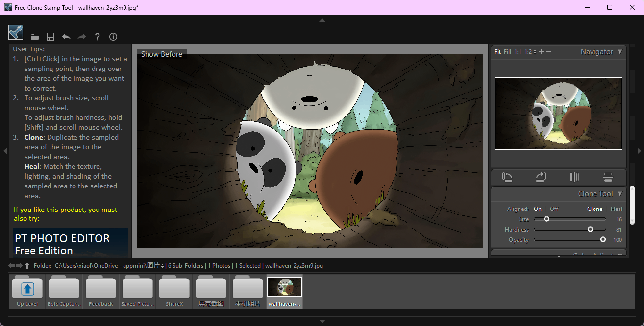Open the folder path dropdown
644x326 pixels.
[x=162, y=266]
